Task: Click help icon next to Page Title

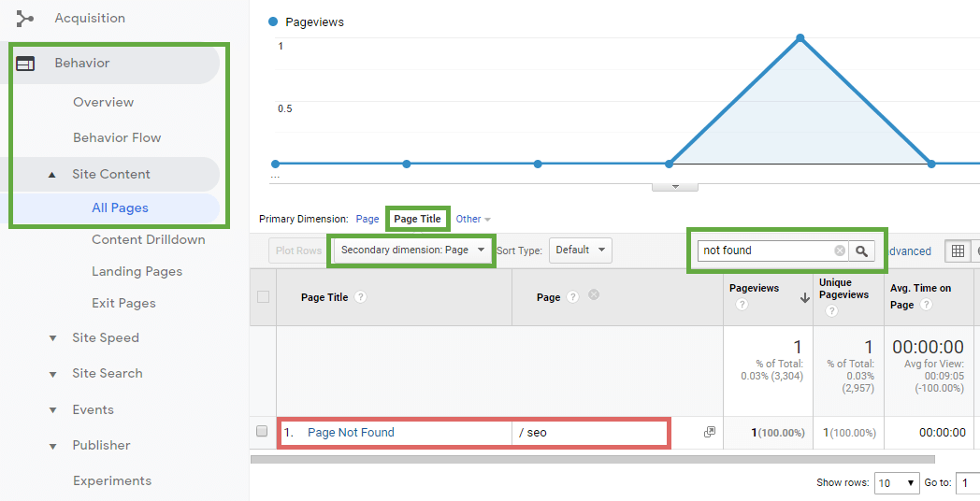Action: tap(360, 297)
